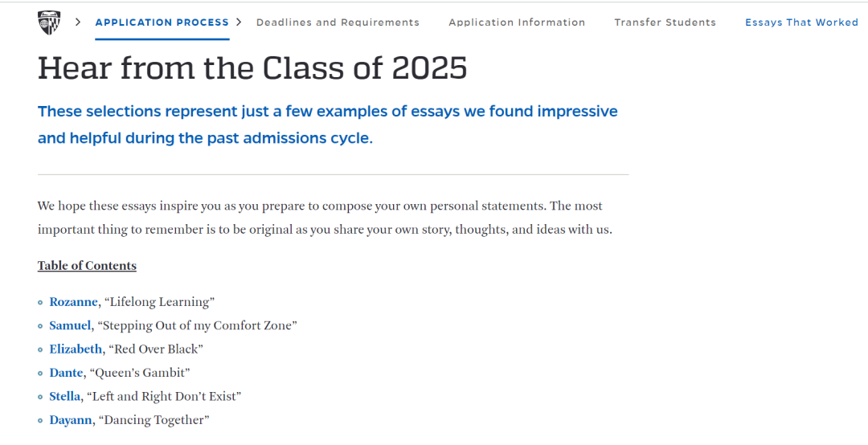Open Stella's essay link
This screenshot has width=868, height=445.
[x=65, y=396]
